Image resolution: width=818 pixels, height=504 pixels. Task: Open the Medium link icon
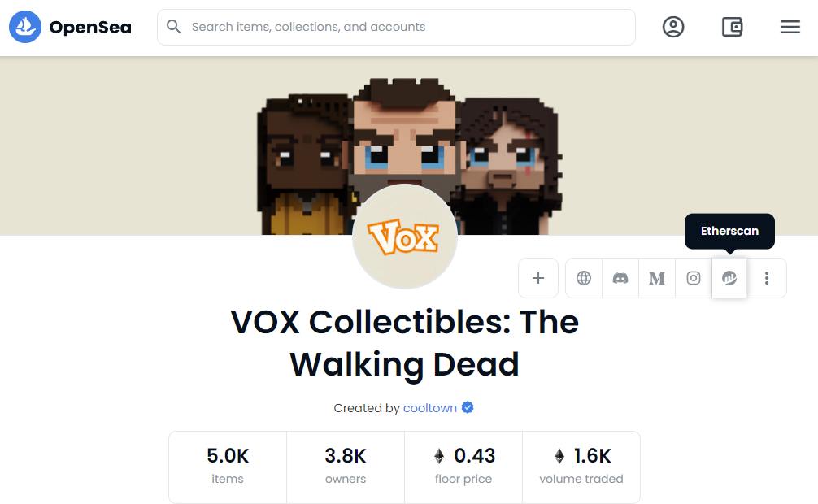click(x=657, y=278)
